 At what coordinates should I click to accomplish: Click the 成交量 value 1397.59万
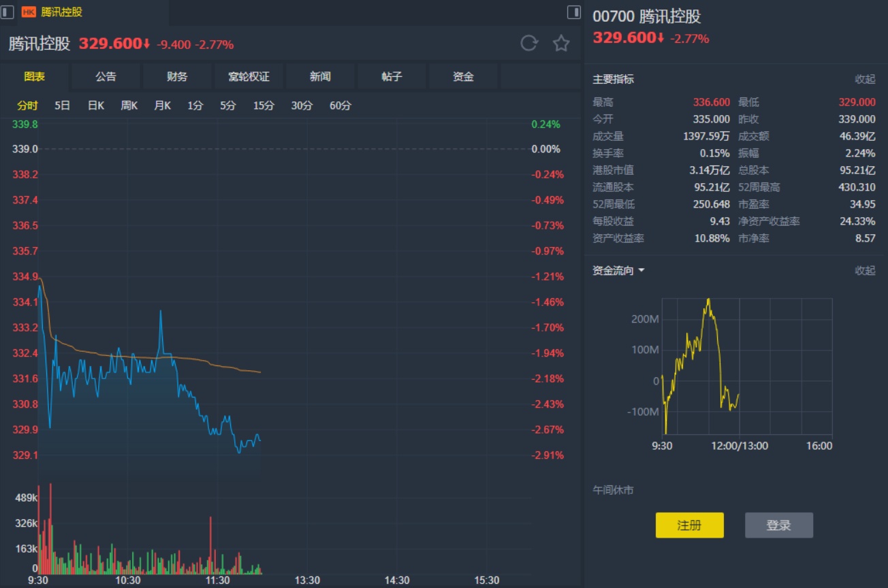tap(706, 136)
